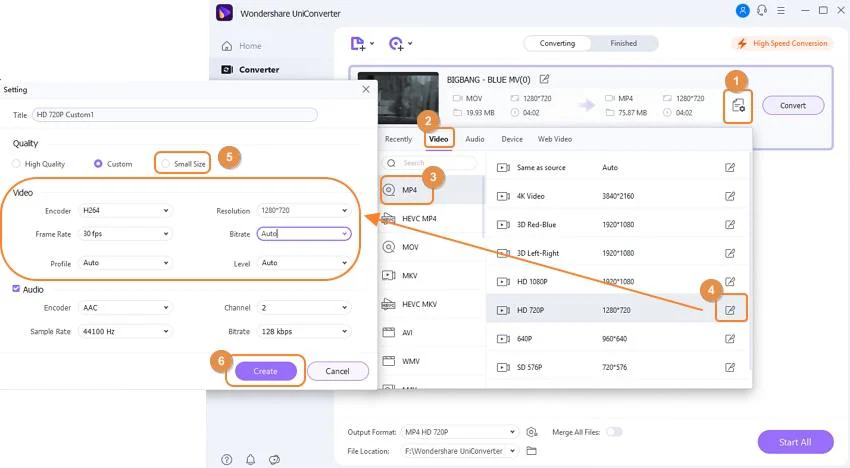Click the feedback icon in sidebar bottom

tap(274, 459)
